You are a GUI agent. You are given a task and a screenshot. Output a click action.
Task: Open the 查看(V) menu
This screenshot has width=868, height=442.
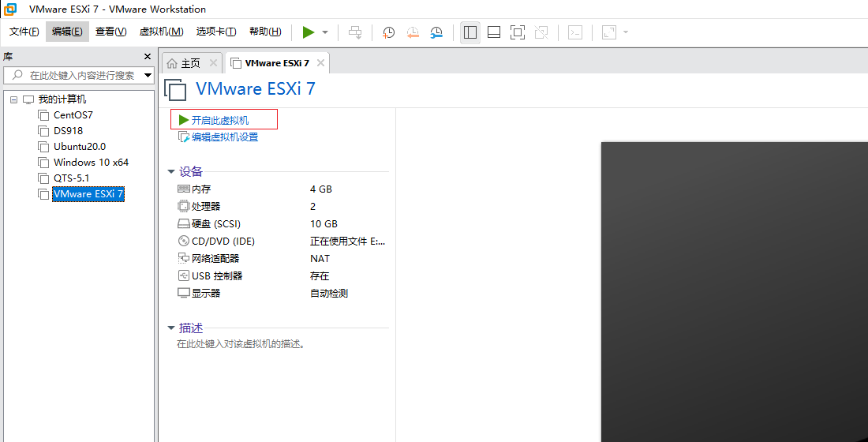110,32
